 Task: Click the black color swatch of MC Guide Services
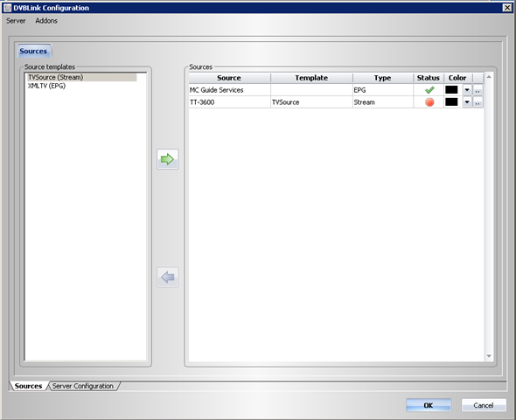(x=451, y=89)
